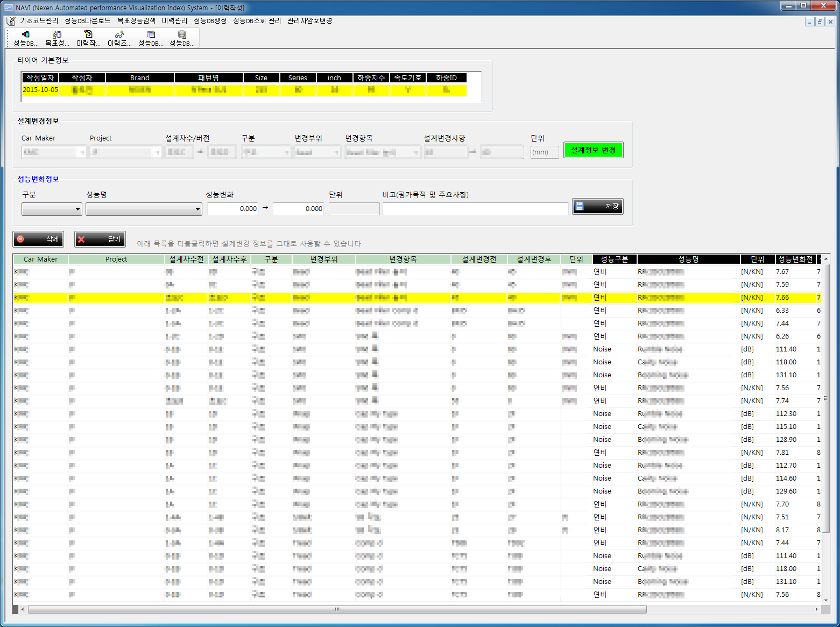Click the table-with-star 성능DB create toolbar icon

tap(151, 34)
